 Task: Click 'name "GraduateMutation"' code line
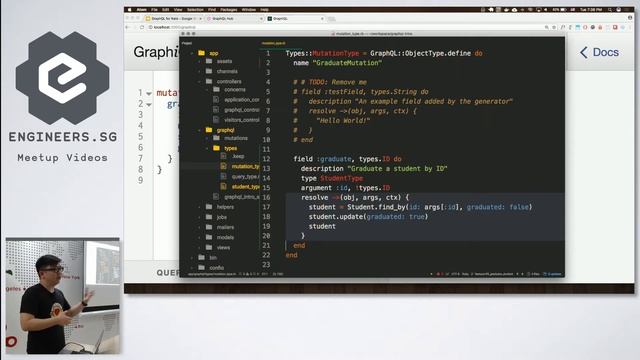coord(338,63)
